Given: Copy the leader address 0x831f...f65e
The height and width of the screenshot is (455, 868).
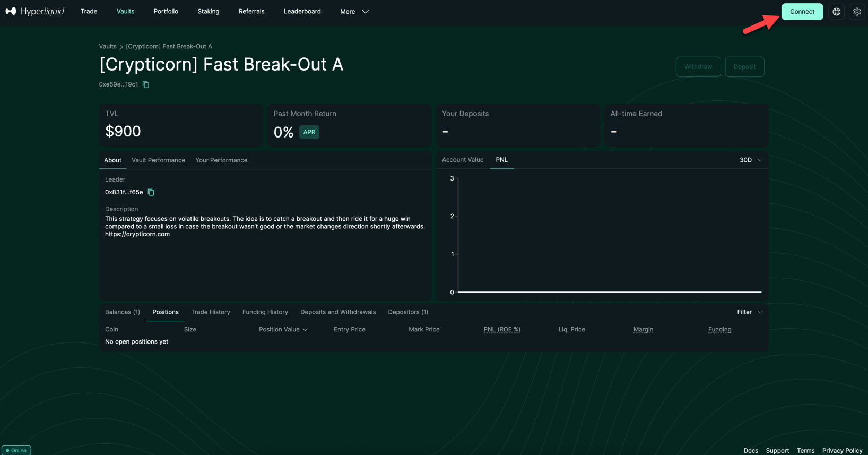Looking at the screenshot, I should click(151, 192).
